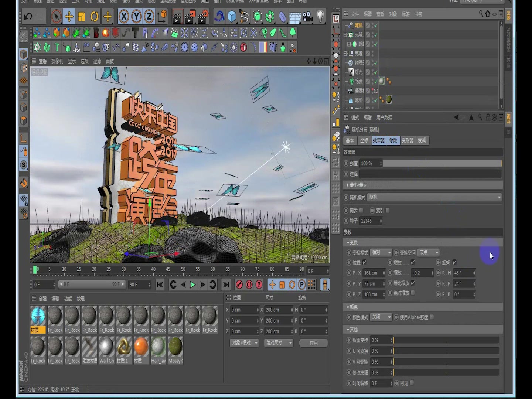Toggle the X axis lock icon

[x=124, y=16]
